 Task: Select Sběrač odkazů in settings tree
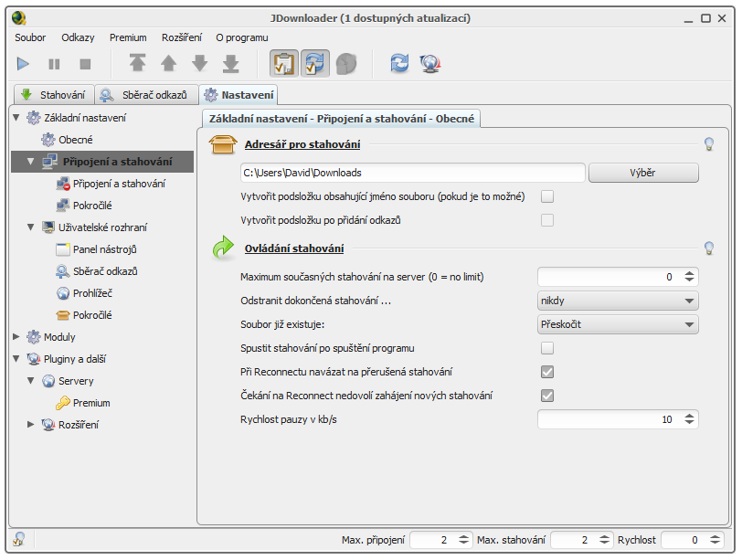[x=97, y=271]
